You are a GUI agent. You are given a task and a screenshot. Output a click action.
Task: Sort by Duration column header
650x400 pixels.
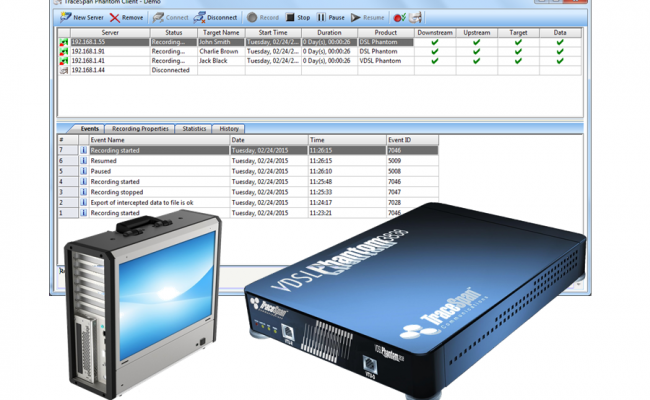(329, 33)
